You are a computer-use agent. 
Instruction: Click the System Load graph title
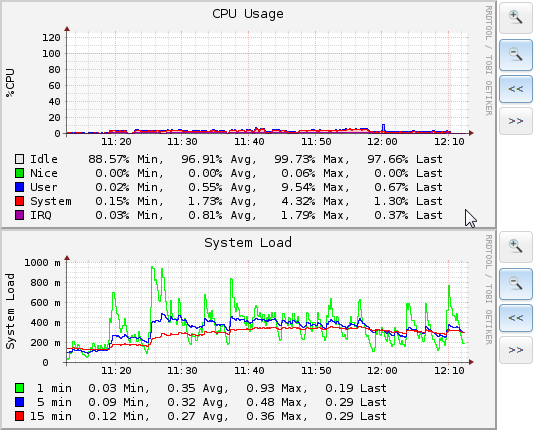tap(248, 243)
